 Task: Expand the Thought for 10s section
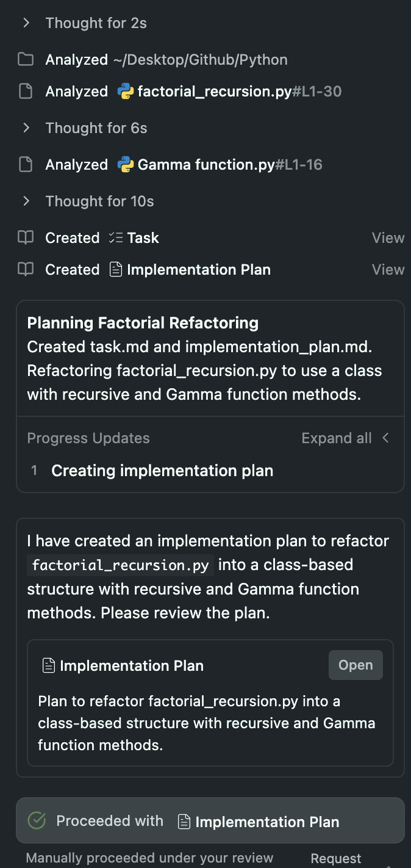[88, 201]
